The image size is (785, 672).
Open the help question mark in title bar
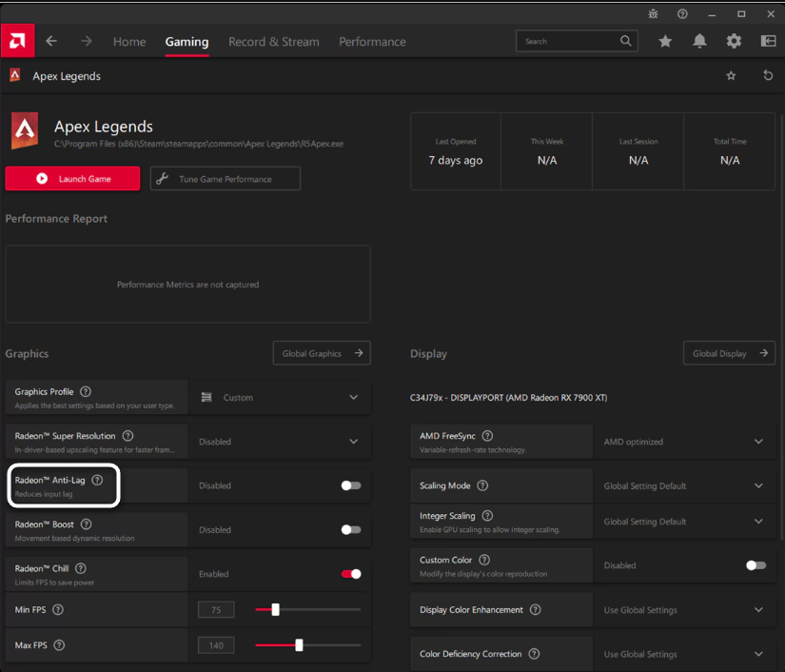682,14
